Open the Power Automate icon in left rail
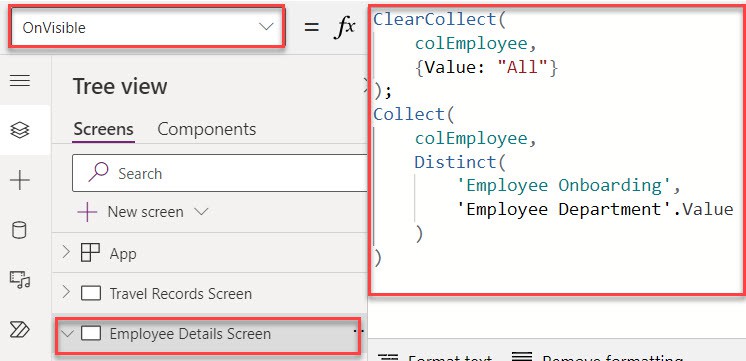746x361 pixels. (20, 329)
